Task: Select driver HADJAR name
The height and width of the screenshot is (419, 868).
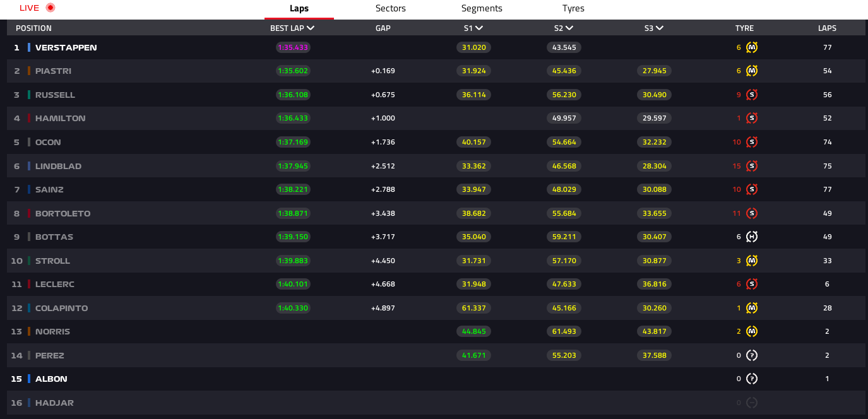Action: (x=54, y=403)
